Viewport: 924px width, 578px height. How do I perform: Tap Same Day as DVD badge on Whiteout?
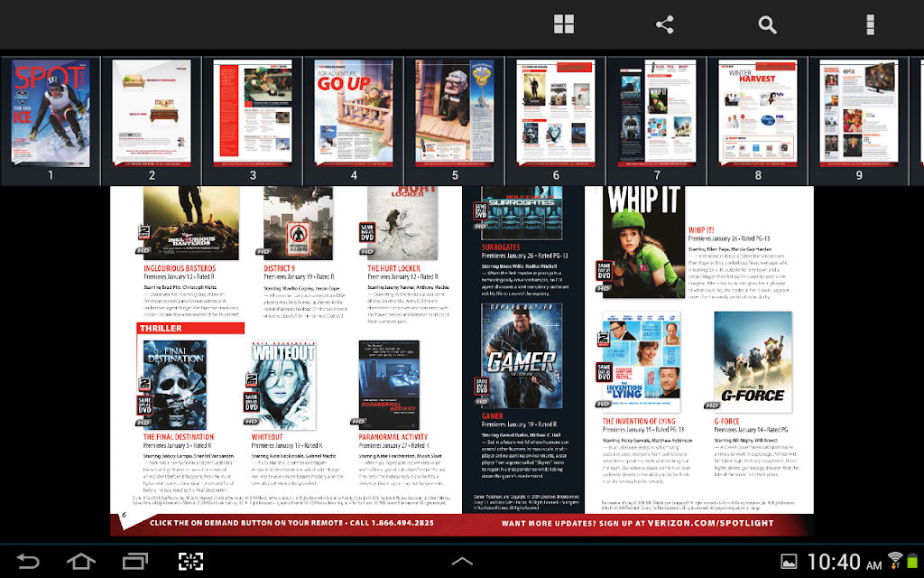coord(252,402)
